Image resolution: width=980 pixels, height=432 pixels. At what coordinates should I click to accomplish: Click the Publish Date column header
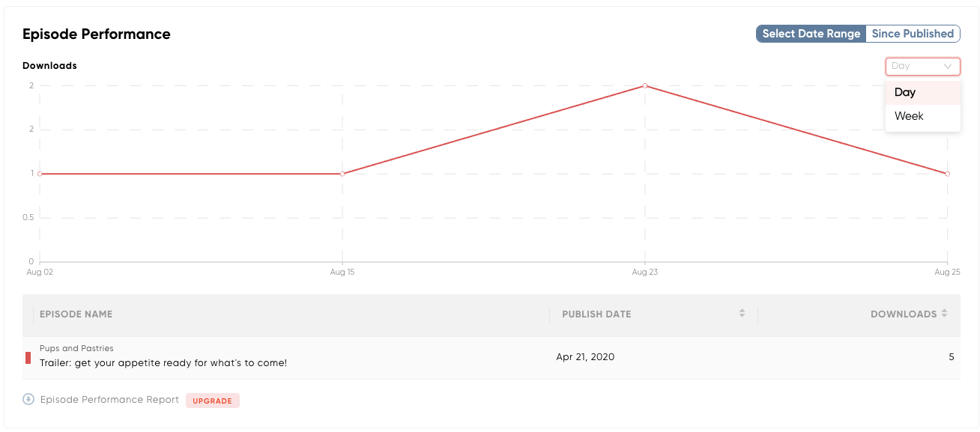coord(596,314)
